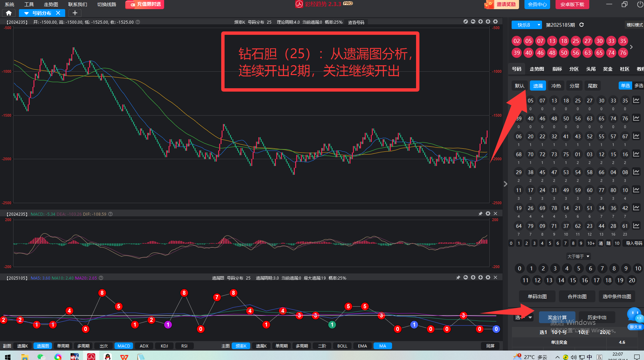Open MACD panel settings icon
This screenshot has width=644, height=360.
coord(488,214)
